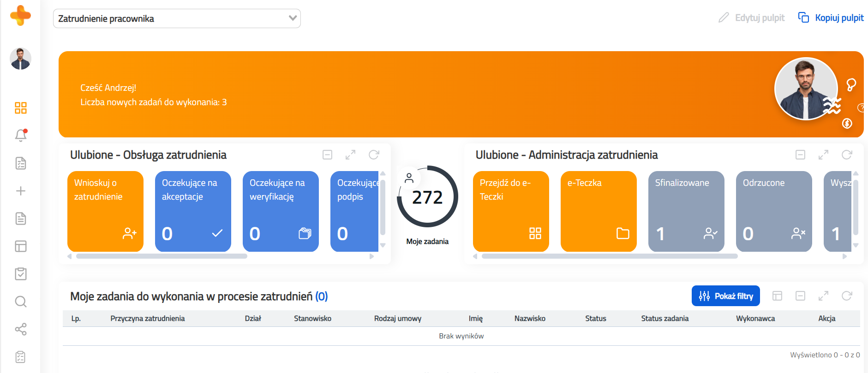Open the e-Teczka tile

point(599,211)
